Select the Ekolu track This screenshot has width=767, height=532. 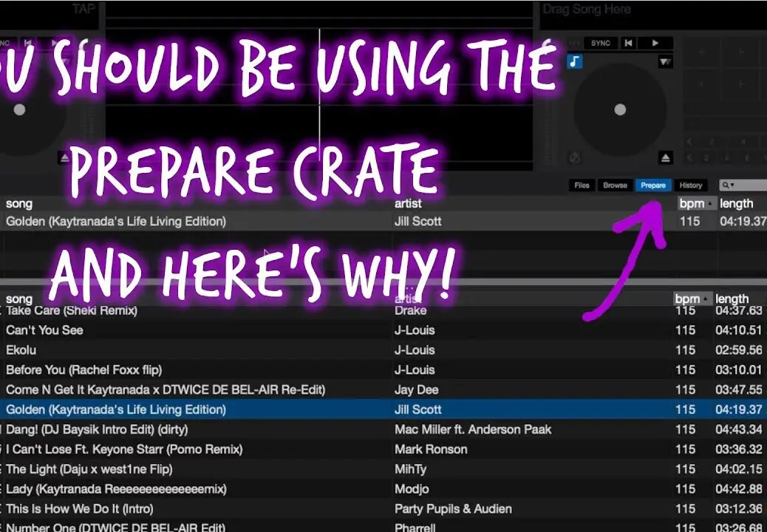click(21, 350)
